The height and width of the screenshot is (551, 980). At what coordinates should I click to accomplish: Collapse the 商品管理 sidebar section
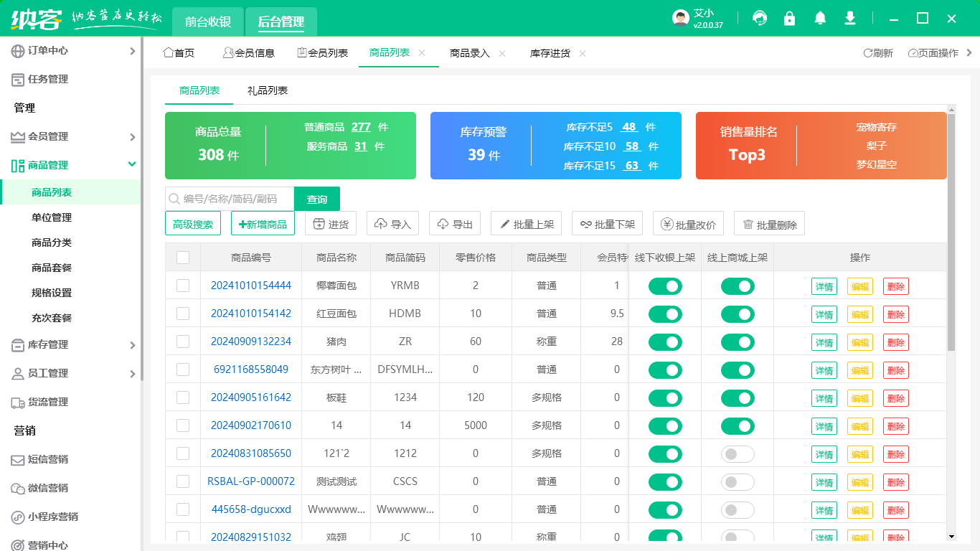pyautogui.click(x=70, y=165)
